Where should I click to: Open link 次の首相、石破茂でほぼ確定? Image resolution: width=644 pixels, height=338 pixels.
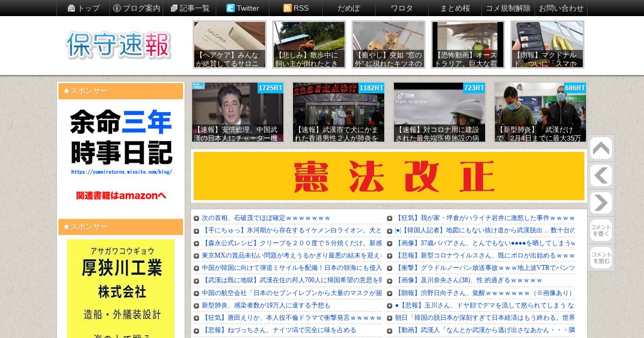click(266, 218)
